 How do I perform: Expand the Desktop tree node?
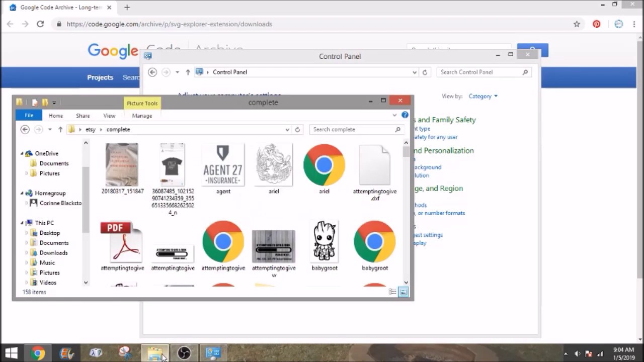coord(27,233)
